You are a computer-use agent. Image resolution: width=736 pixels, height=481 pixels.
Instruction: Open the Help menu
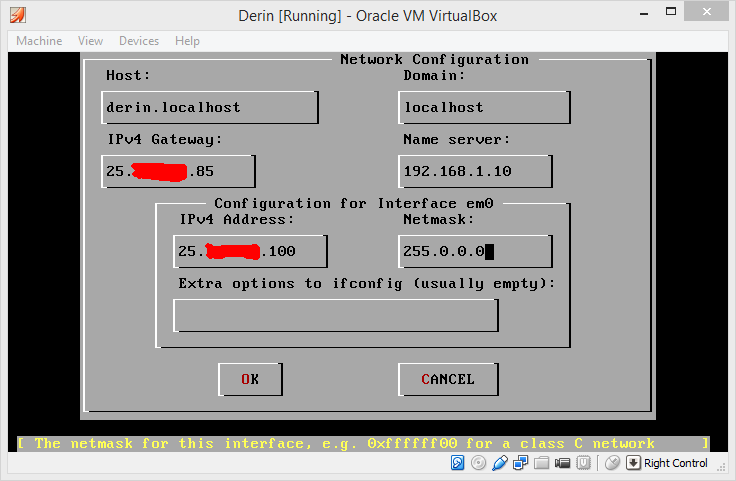pyautogui.click(x=187, y=41)
